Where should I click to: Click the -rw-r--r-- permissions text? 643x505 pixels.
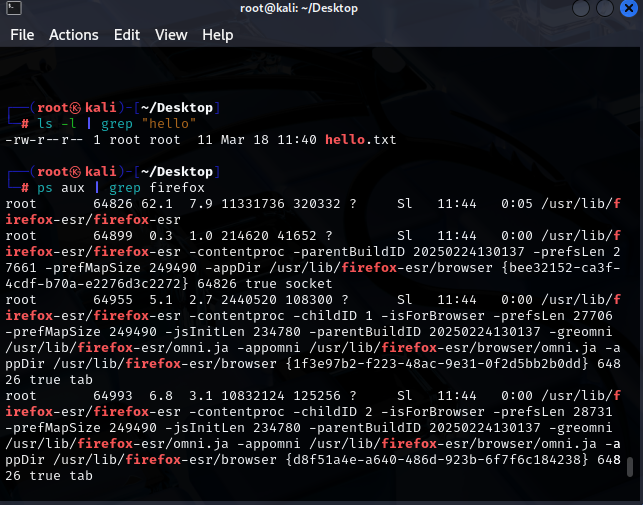click(x=44, y=140)
